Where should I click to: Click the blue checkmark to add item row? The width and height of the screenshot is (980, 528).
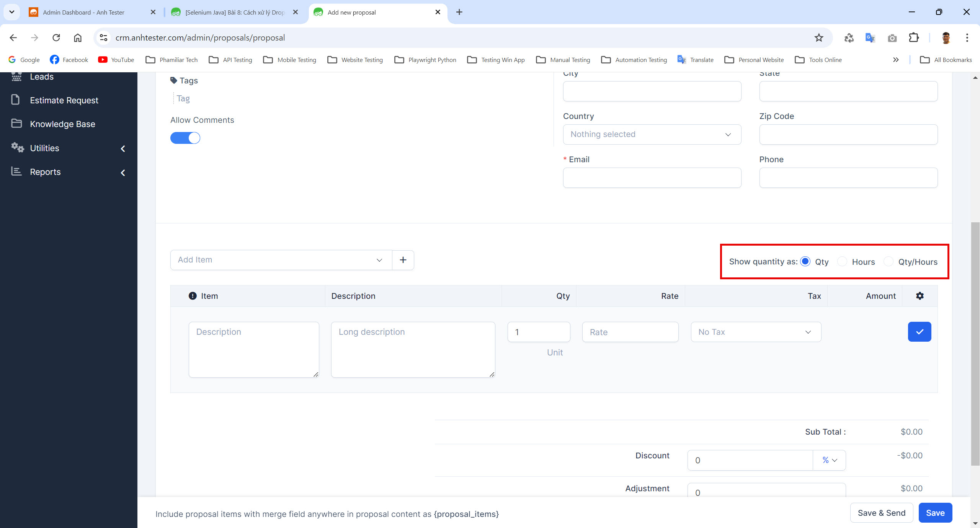tap(920, 332)
